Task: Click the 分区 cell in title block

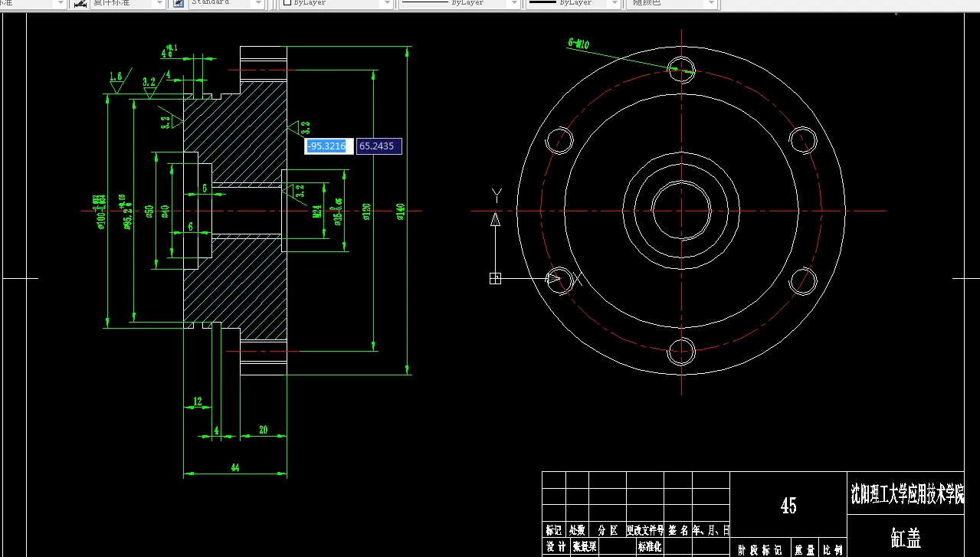Action: coord(608,529)
